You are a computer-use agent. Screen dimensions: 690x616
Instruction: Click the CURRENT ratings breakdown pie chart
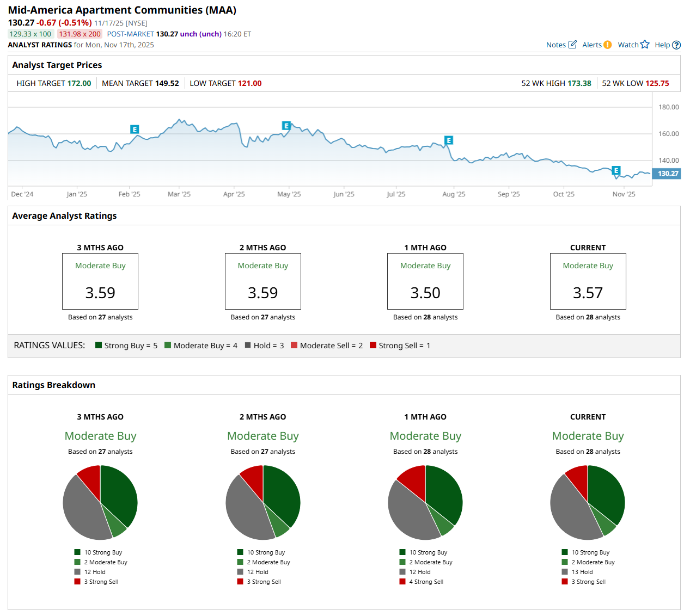(588, 502)
